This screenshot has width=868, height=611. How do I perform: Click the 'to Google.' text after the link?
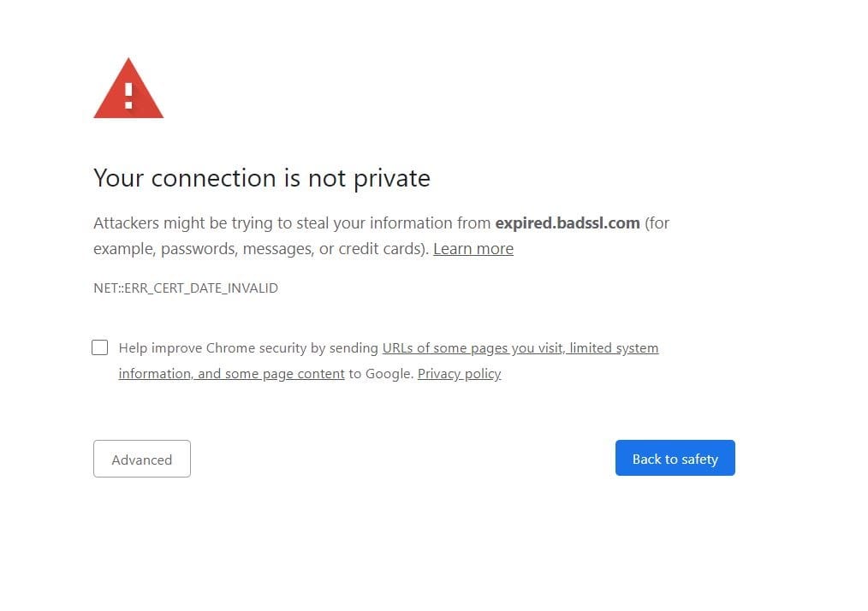tap(381, 374)
